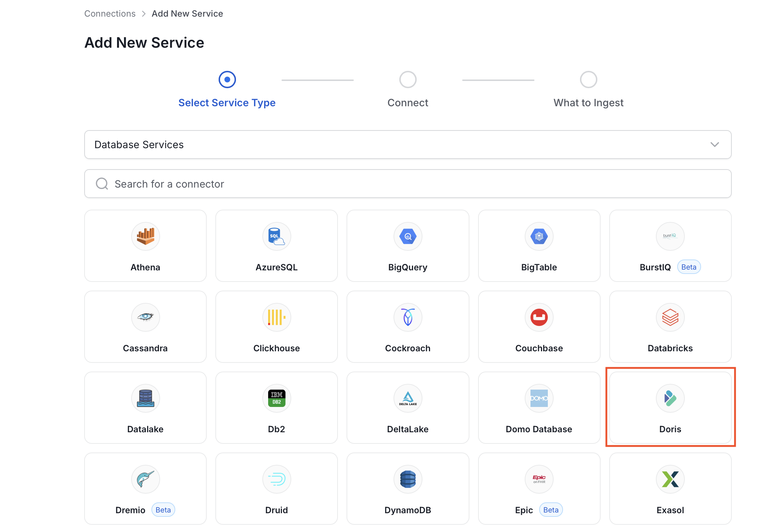This screenshot has height=532, width=782.
Task: Click the Athena card label
Action: (145, 267)
